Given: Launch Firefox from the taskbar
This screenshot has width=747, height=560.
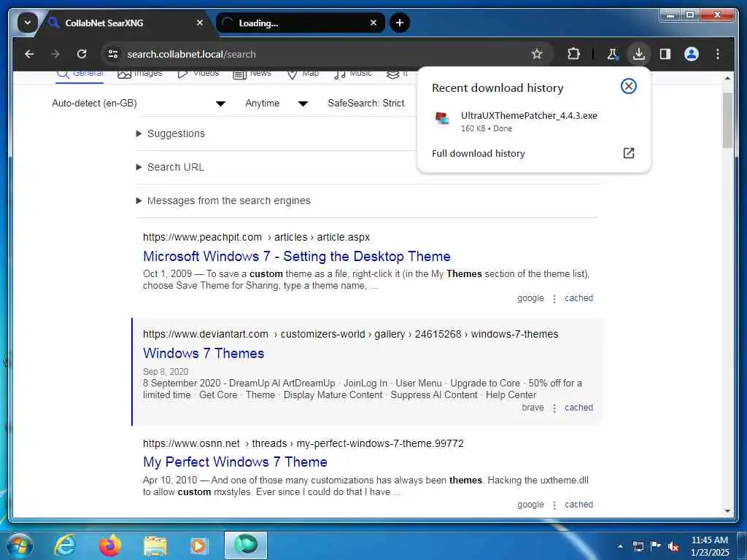Looking at the screenshot, I should point(109,545).
